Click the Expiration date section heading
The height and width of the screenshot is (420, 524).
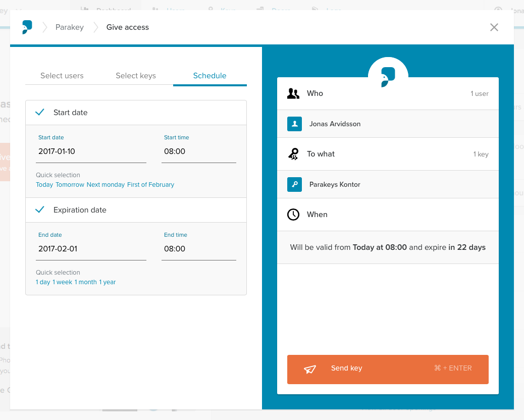[x=80, y=210]
